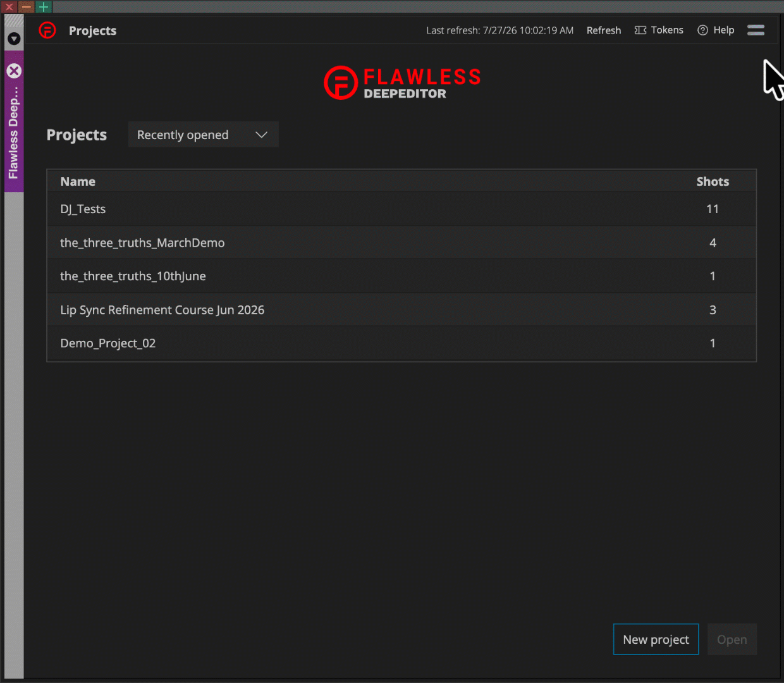Click the panel dropdown arrow circle icon
784x683 pixels.
14,39
